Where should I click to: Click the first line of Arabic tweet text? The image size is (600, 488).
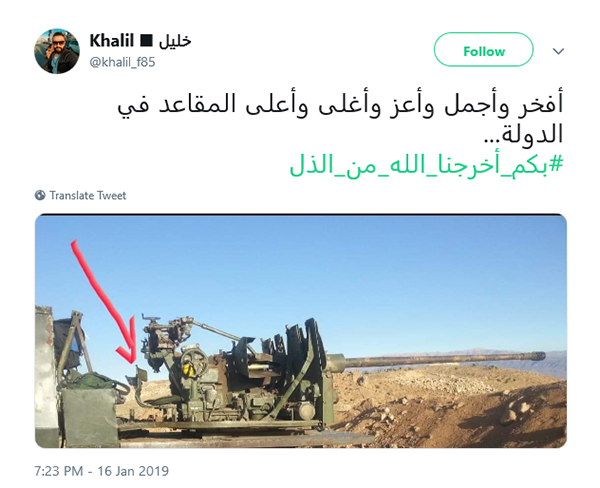(340, 104)
